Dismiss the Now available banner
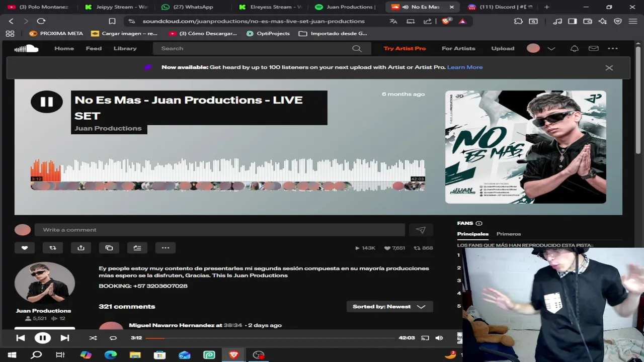Image resolution: width=644 pixels, height=362 pixels. [609, 67]
